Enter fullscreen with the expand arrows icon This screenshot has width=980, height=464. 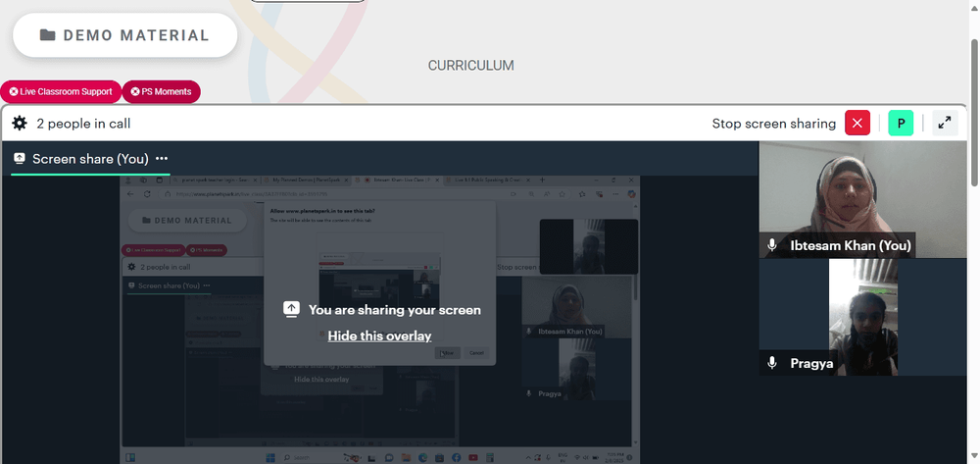[945, 124]
